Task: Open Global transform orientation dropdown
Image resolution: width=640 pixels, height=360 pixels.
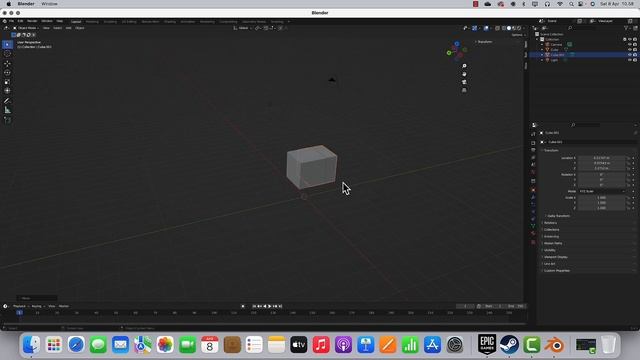Action: (242, 28)
